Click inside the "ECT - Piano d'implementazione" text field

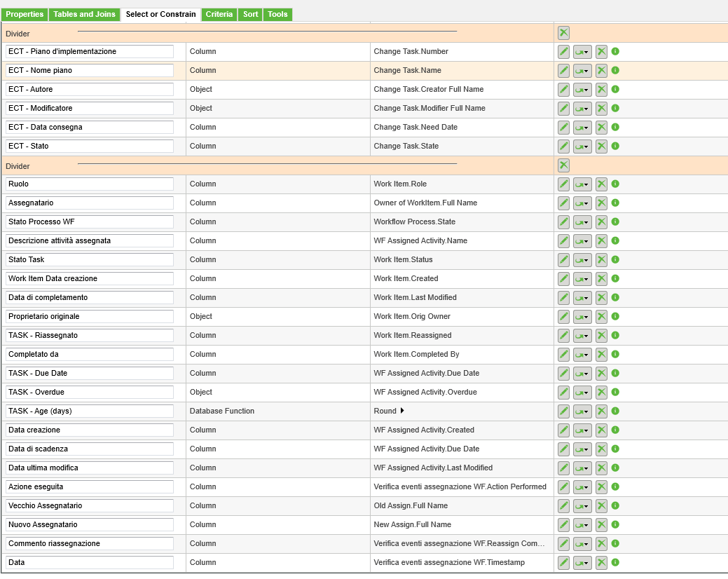[x=89, y=51]
